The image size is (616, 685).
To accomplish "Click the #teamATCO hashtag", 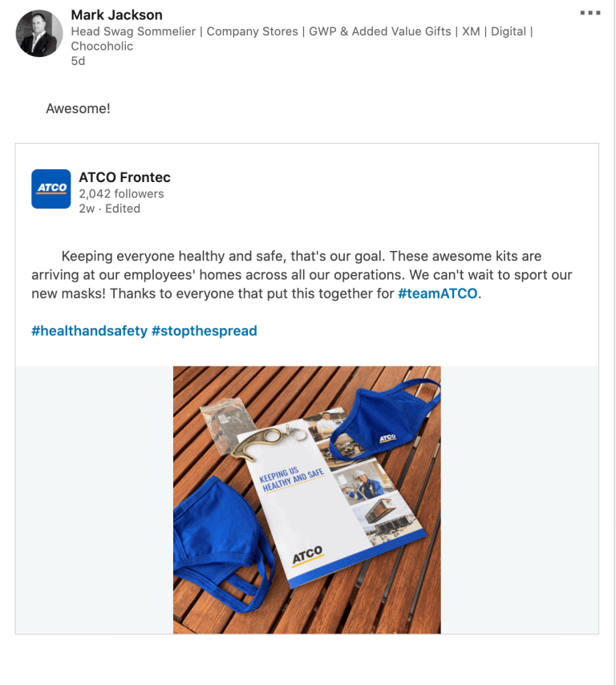I will (x=437, y=293).
